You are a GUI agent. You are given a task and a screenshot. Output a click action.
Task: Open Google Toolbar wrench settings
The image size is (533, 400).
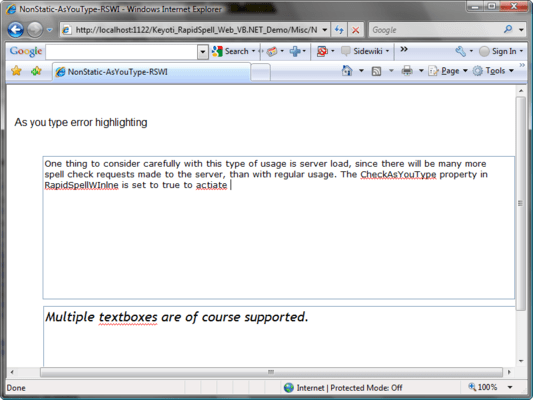point(460,51)
